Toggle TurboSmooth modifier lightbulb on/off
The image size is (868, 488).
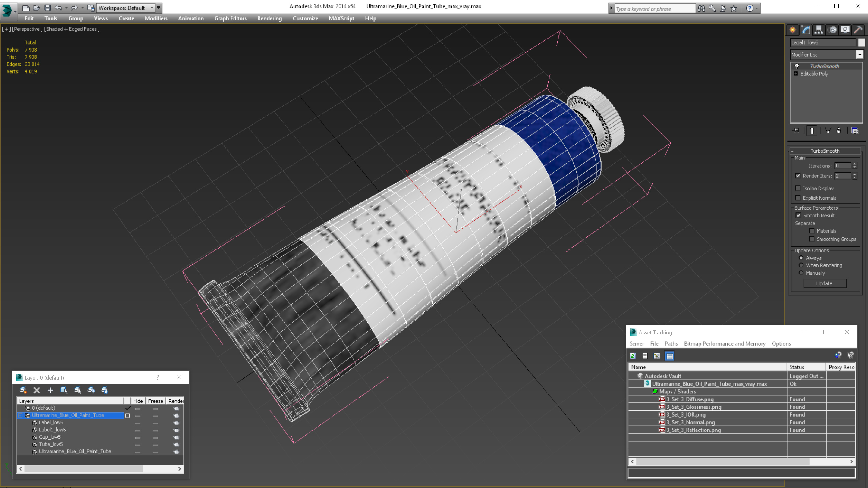pyautogui.click(x=797, y=66)
